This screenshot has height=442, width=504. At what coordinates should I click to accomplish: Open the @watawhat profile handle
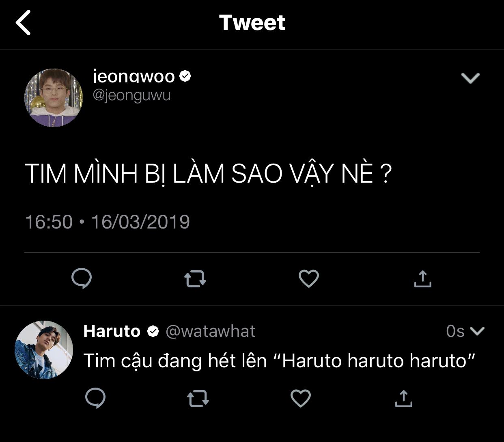coord(210,331)
